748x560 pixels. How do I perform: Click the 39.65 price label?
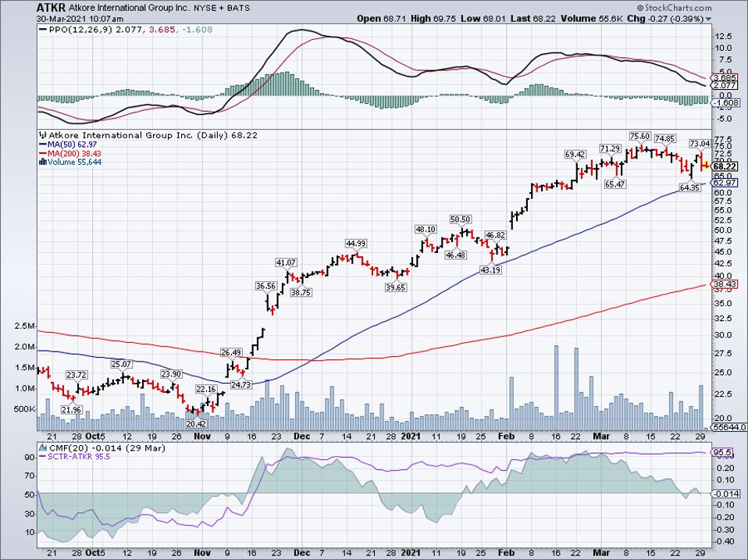395,287
